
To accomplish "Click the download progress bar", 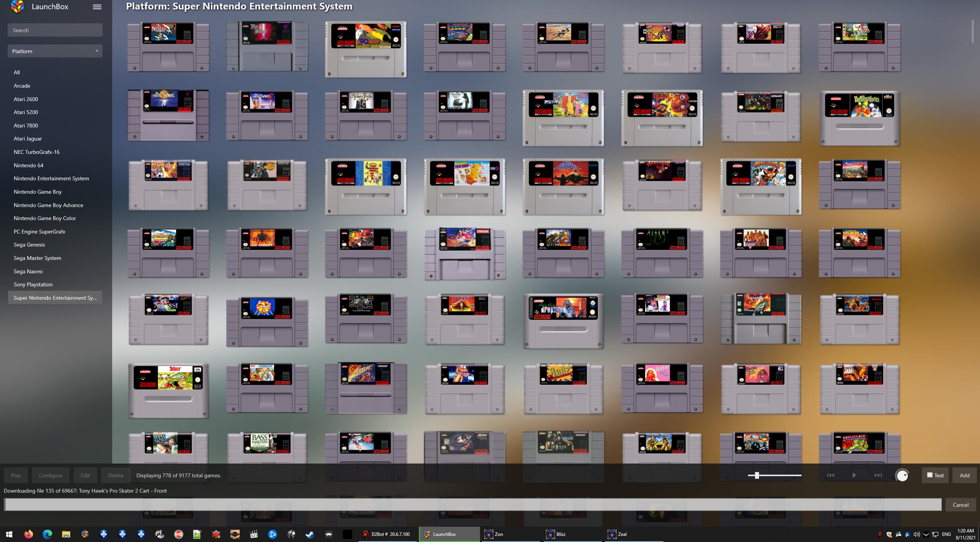I will [x=473, y=504].
